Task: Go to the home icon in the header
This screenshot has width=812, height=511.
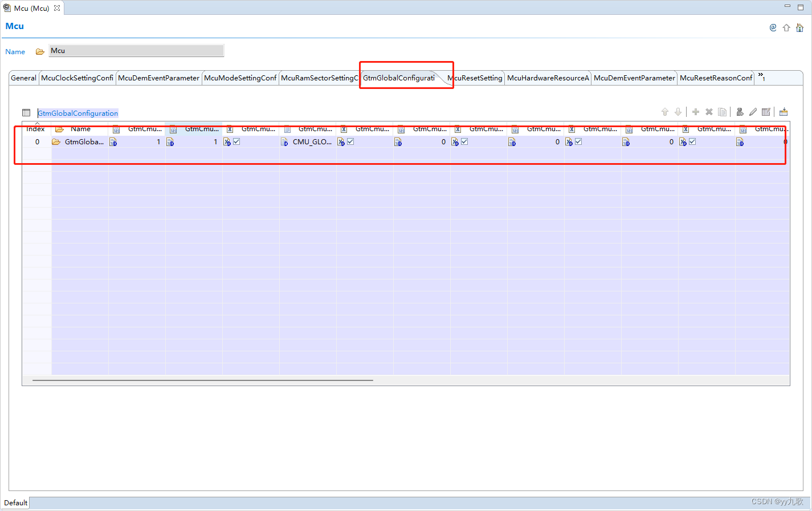Action: click(x=799, y=27)
